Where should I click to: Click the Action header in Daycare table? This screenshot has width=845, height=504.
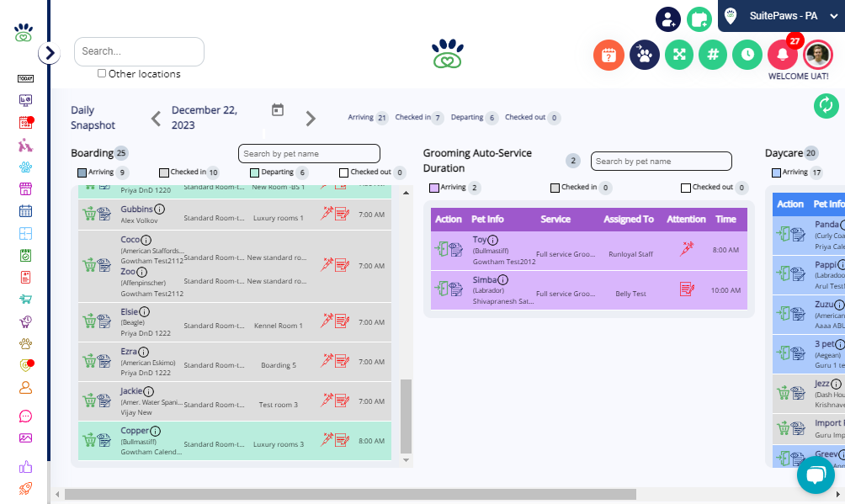coord(790,204)
